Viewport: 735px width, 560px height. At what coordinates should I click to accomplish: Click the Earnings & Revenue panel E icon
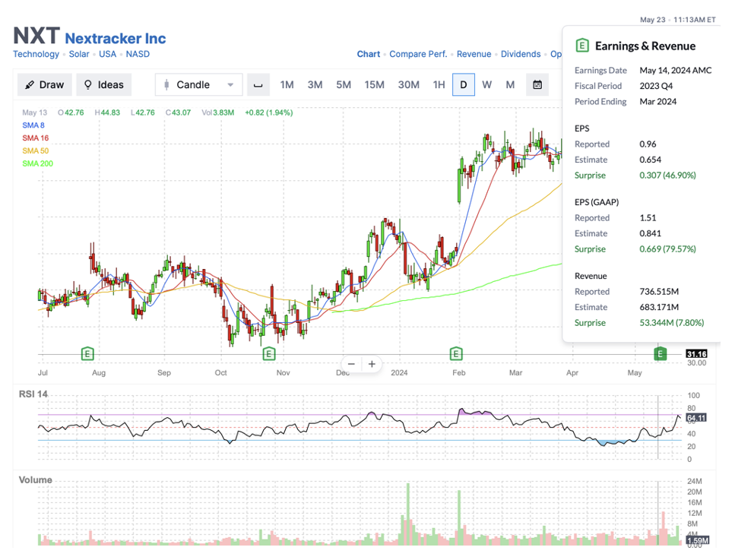[x=581, y=46]
